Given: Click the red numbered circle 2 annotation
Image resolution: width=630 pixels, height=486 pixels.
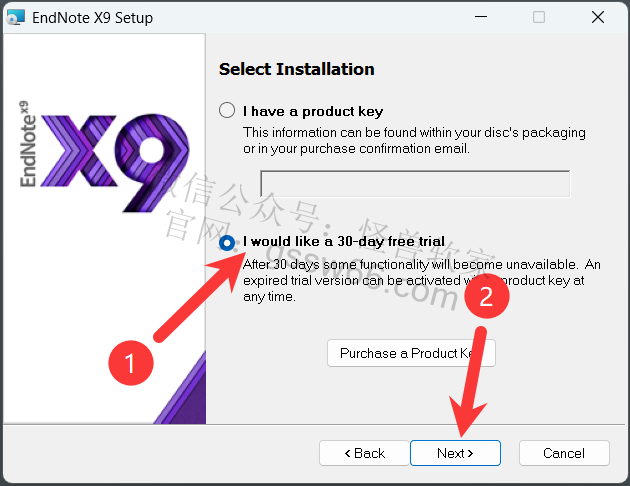Looking at the screenshot, I should [x=487, y=296].
